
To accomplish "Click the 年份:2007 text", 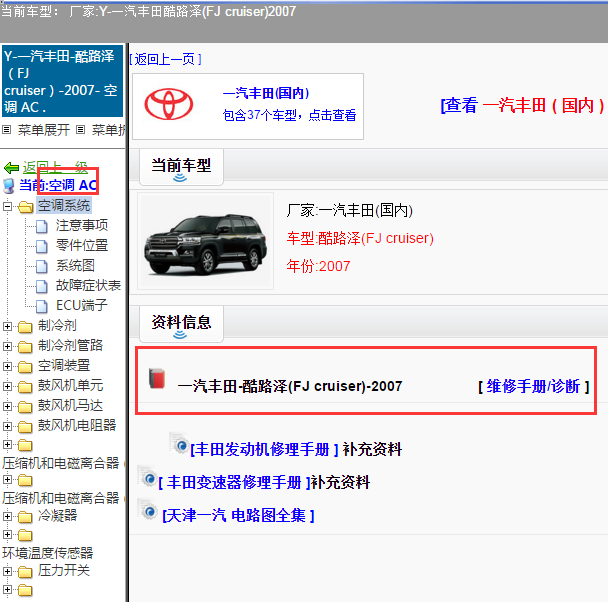I will (x=318, y=266).
